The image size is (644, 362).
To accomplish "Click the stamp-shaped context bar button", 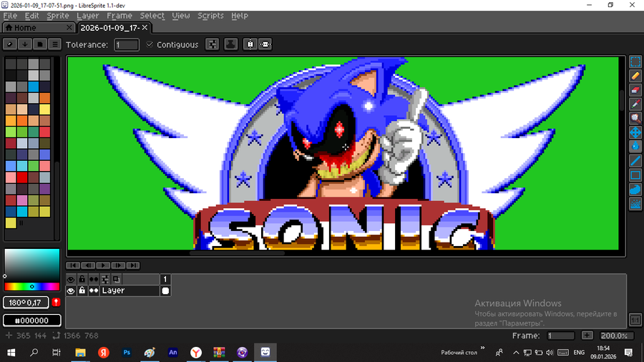I will point(231,44).
